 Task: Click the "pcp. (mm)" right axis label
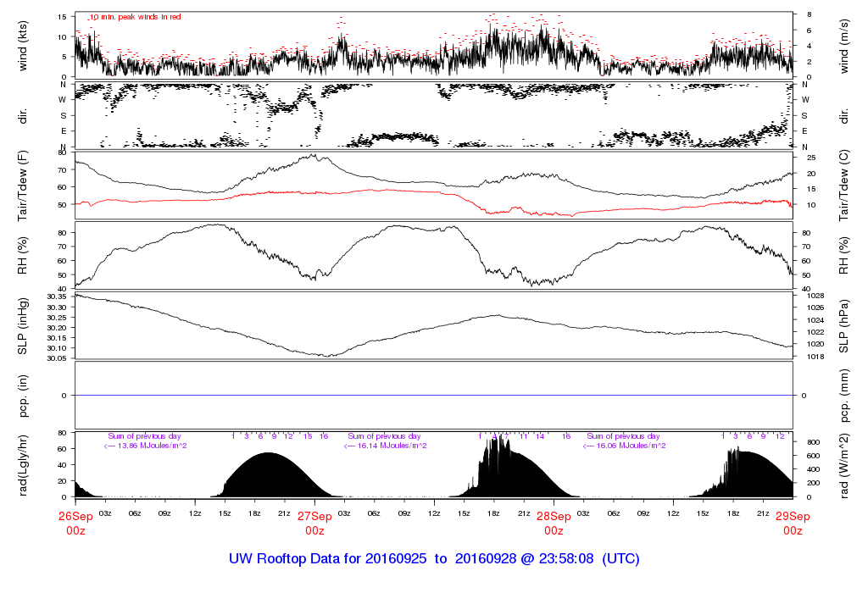click(845, 395)
